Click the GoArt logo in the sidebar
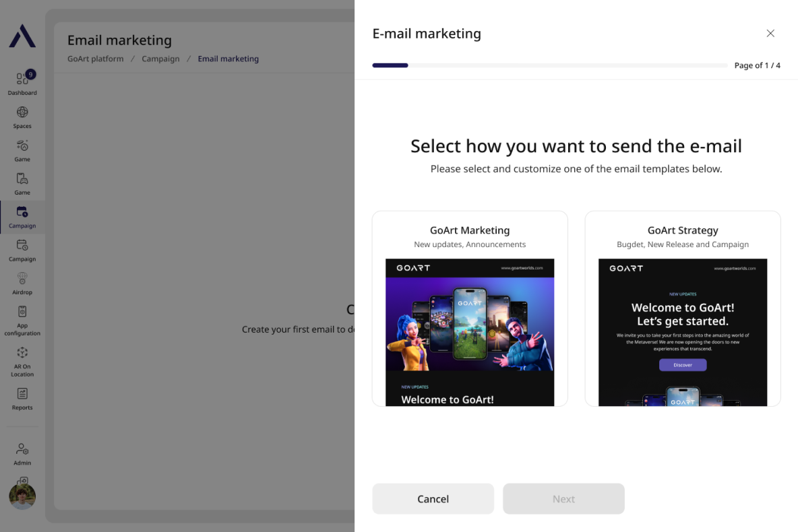Image resolution: width=798 pixels, height=532 pixels. pyautogui.click(x=22, y=36)
